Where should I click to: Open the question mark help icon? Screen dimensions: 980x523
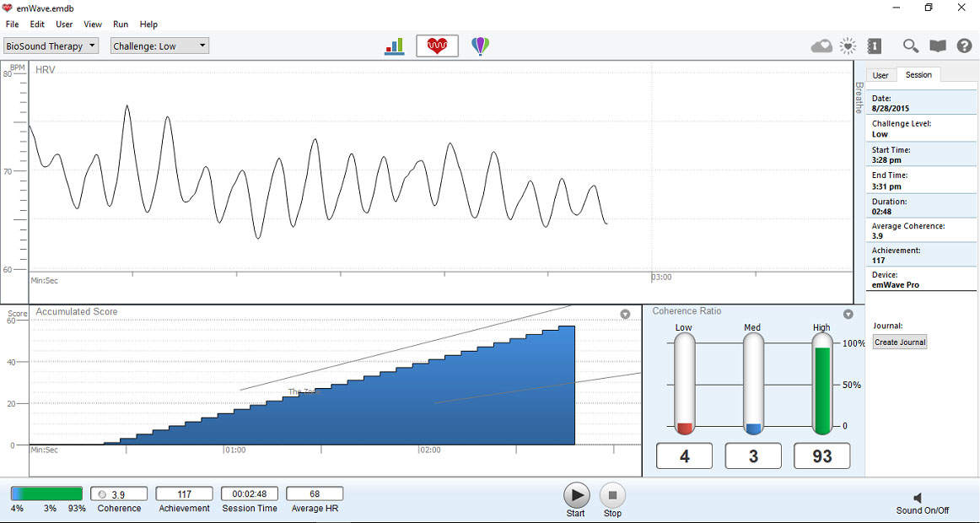point(964,46)
